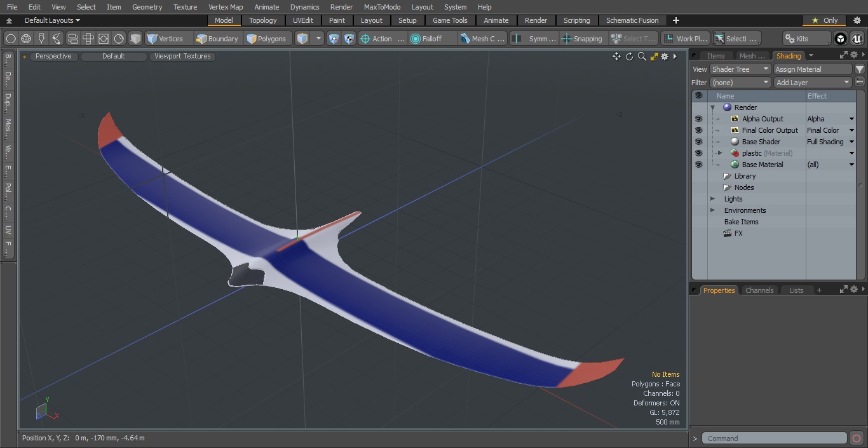Click the gray cube Items mode icon
Screen dimensions: 868x448
coord(135,39)
